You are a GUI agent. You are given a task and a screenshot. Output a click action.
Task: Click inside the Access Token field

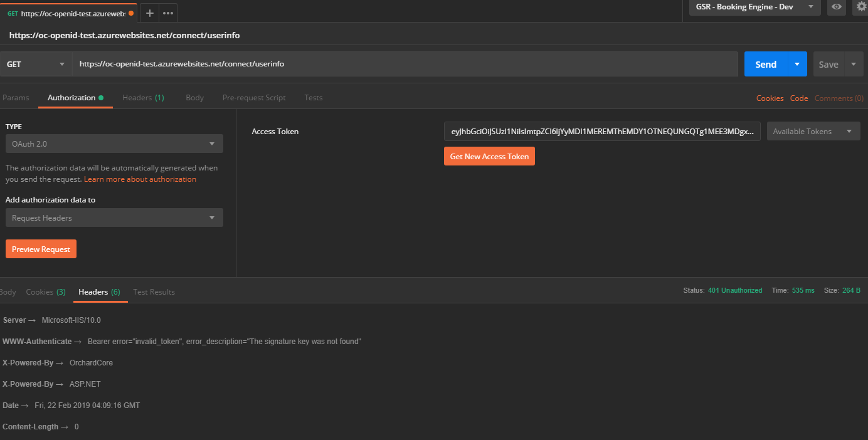pos(602,131)
